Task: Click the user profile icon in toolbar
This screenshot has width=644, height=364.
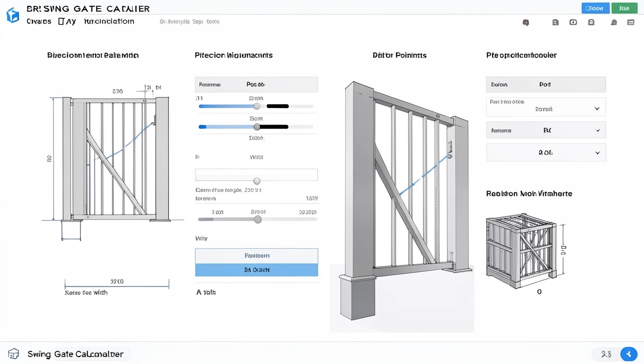Action: click(614, 22)
